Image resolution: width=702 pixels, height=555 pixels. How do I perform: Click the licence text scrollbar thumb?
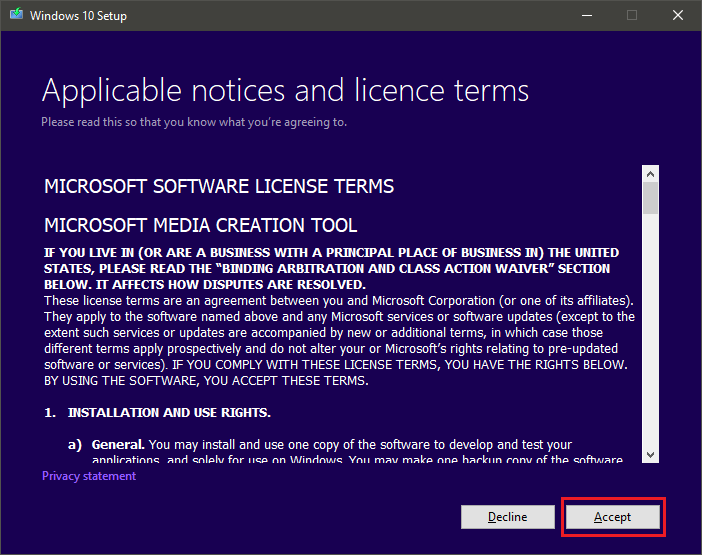(651, 198)
